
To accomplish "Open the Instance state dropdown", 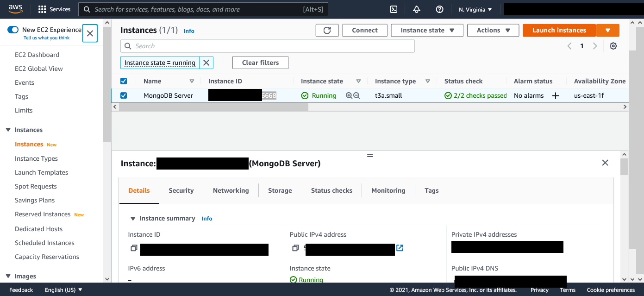I will 427,30.
